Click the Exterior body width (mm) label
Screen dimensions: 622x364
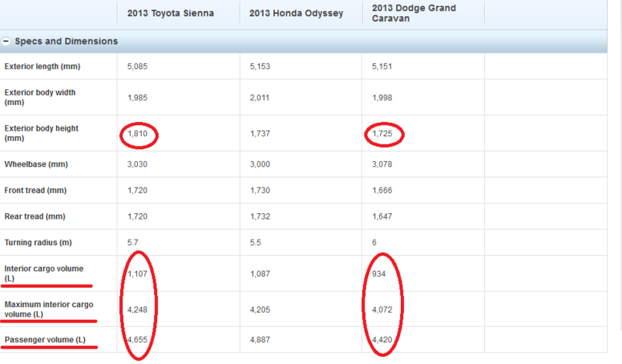pos(40,97)
